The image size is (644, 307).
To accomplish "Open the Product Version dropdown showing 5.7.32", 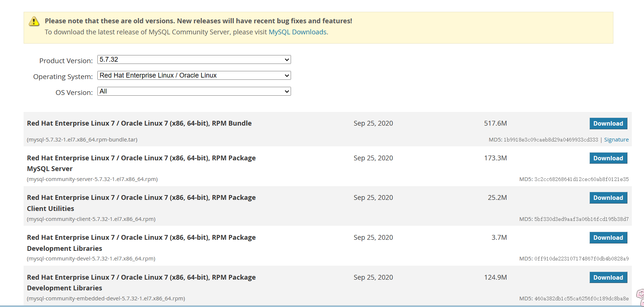I will pyautogui.click(x=194, y=59).
